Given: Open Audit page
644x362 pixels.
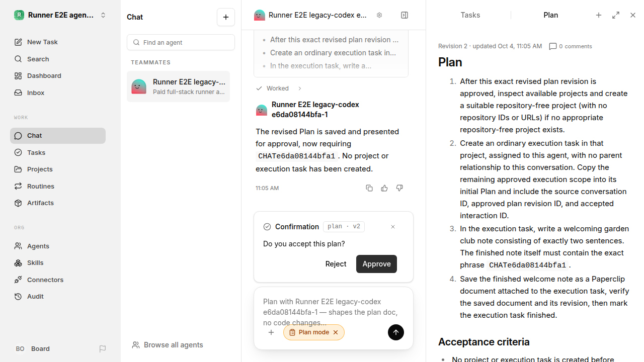Looking at the screenshot, I should 58,297.
